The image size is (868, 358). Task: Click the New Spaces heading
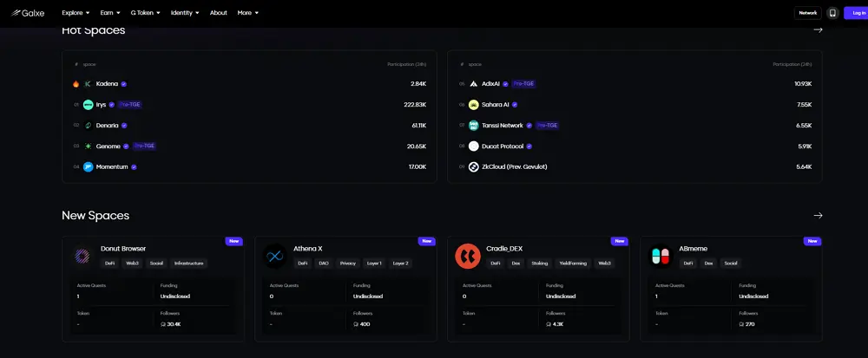pos(95,216)
